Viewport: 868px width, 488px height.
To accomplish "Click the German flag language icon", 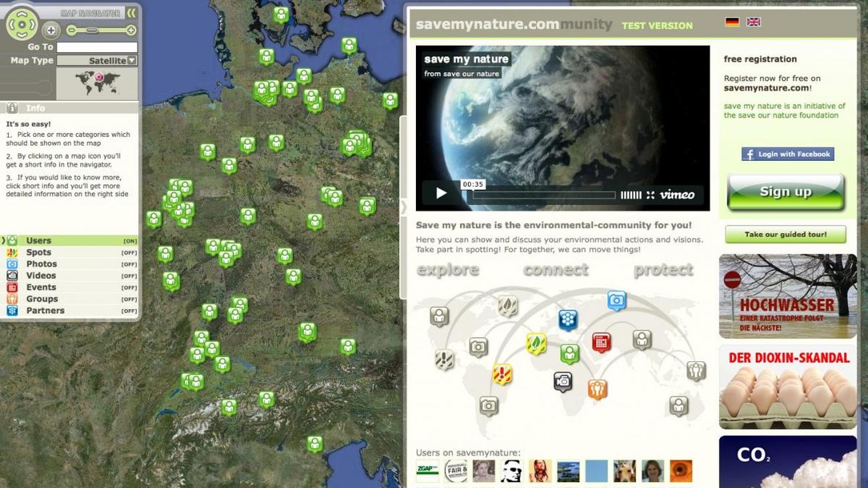I will pos(732,22).
